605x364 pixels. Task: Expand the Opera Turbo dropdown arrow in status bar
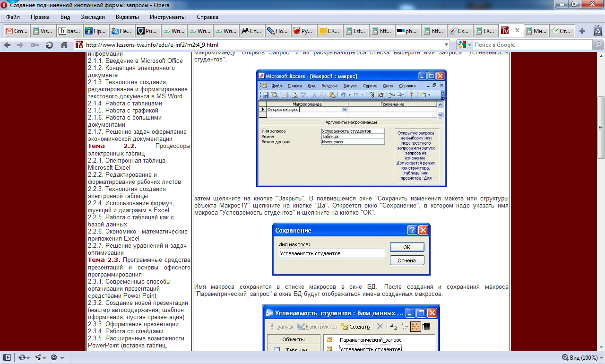click(61, 358)
